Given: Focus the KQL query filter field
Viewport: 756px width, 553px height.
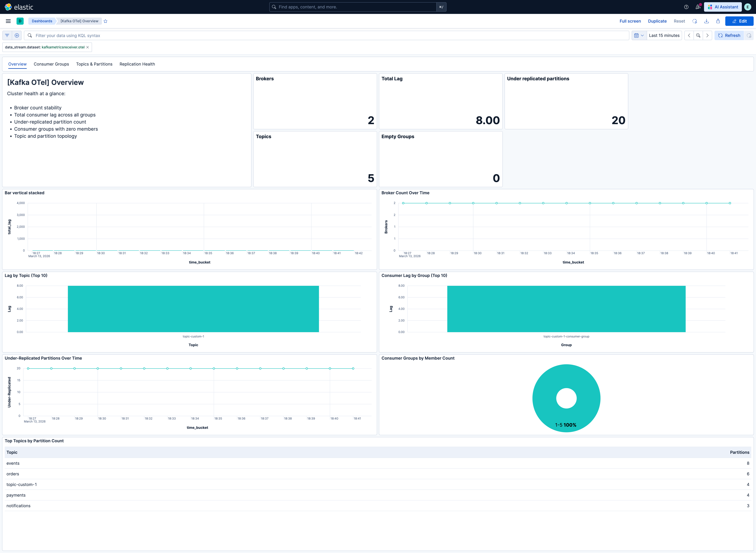Looking at the screenshot, I should pos(328,35).
